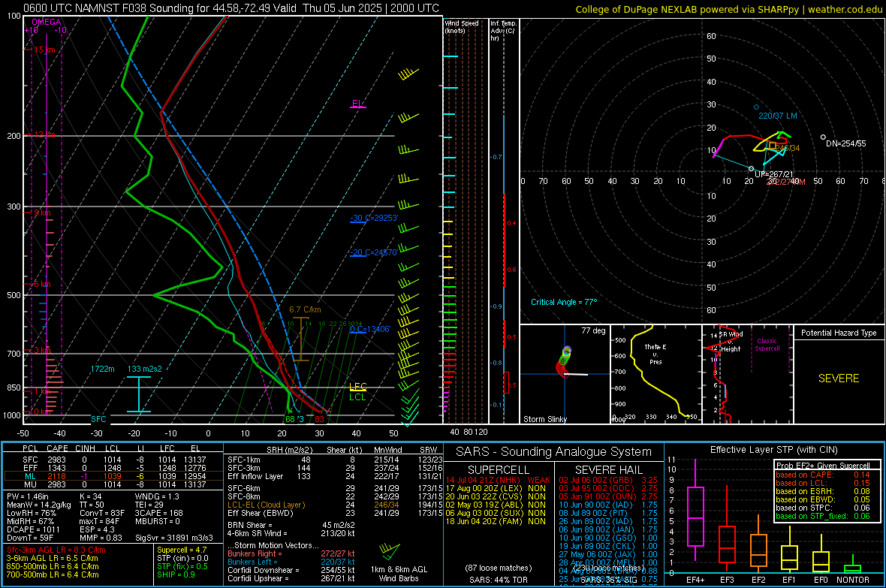Click the 'Potential Hazard Type' header
This screenshot has height=588, width=886.
(x=839, y=333)
